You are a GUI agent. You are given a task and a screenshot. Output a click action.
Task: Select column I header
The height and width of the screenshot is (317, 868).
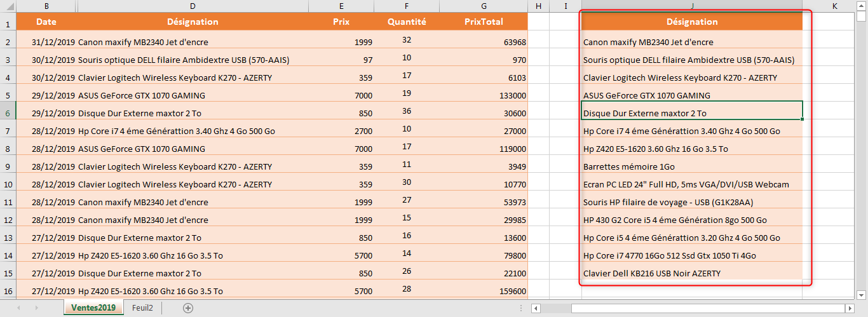click(x=565, y=6)
